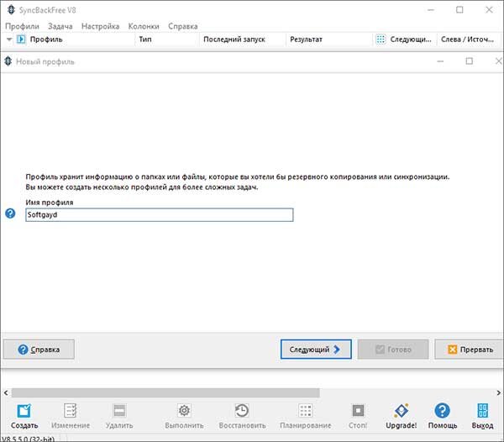Click the Восстановить clock icon
504x442 pixels.
click(x=242, y=411)
